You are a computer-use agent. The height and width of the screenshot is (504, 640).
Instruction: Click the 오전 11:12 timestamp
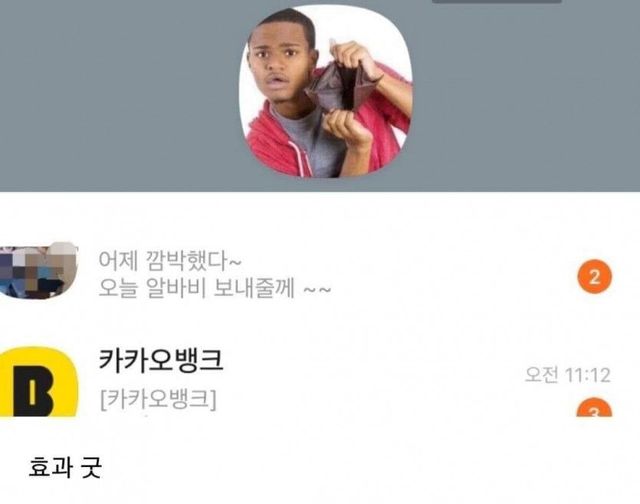click(x=568, y=375)
